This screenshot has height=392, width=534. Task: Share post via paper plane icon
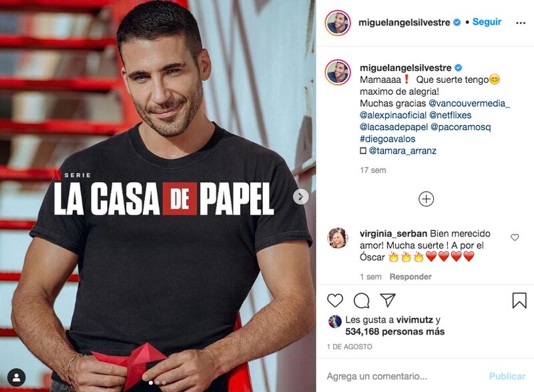388,300
